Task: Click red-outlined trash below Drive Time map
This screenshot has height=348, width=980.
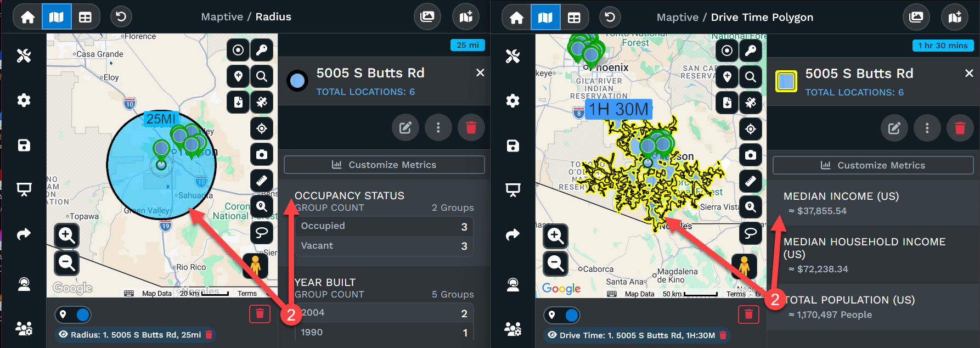Action: click(x=748, y=315)
